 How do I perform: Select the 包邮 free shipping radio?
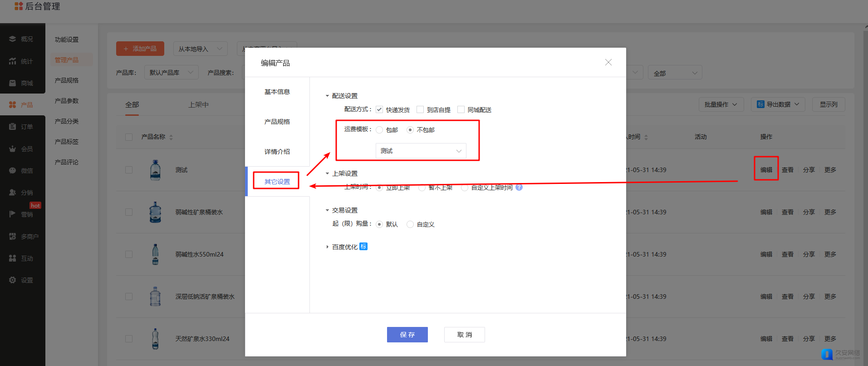pyautogui.click(x=379, y=130)
